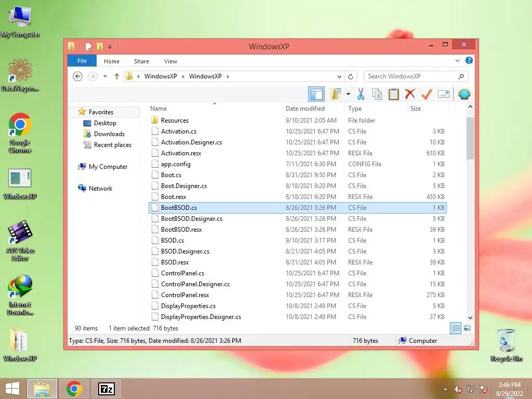Select Downloads in the navigation pane
532x399 pixels.
[109, 134]
